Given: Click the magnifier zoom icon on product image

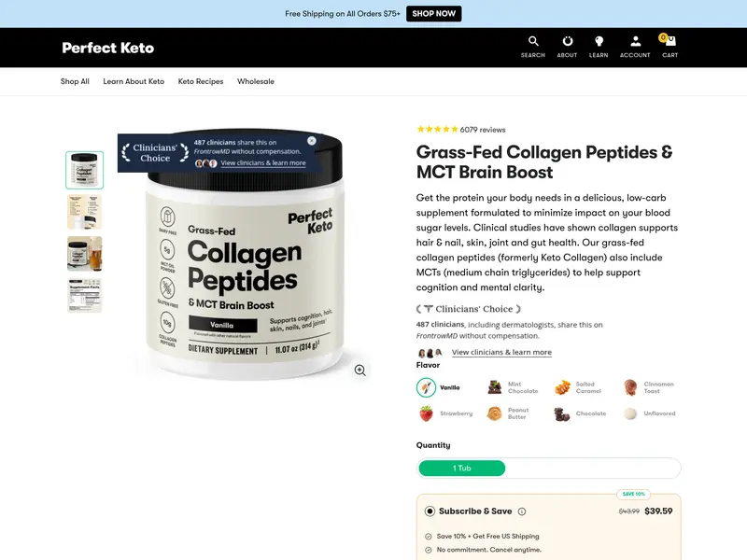Looking at the screenshot, I should [360, 370].
